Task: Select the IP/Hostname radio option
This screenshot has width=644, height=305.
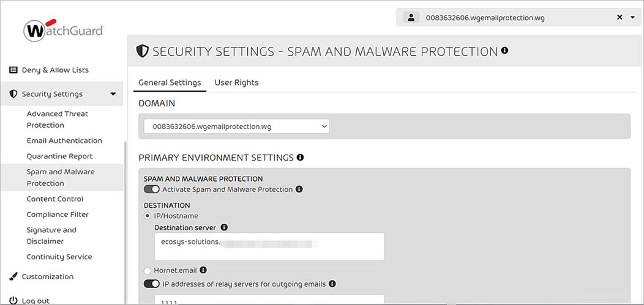Action: coord(148,216)
